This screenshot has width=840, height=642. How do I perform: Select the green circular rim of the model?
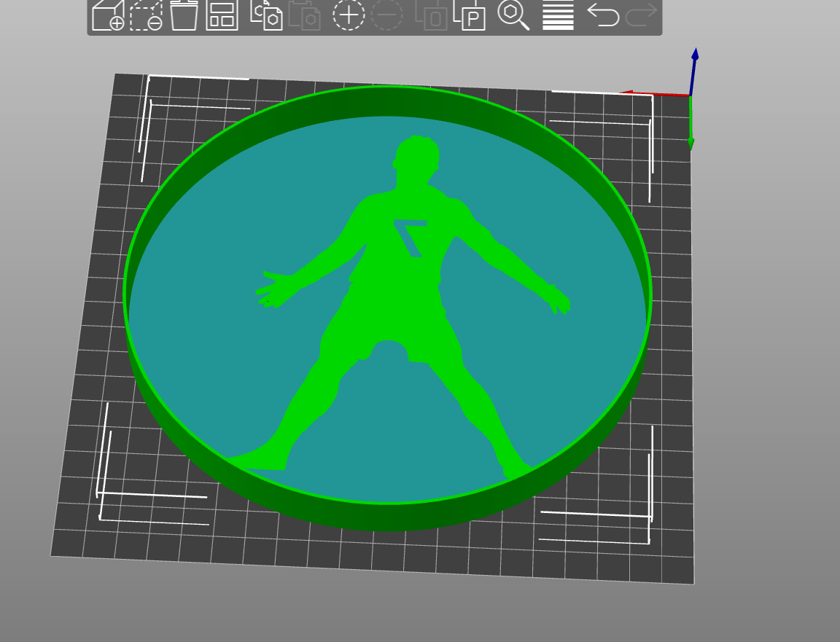[x=386, y=517]
